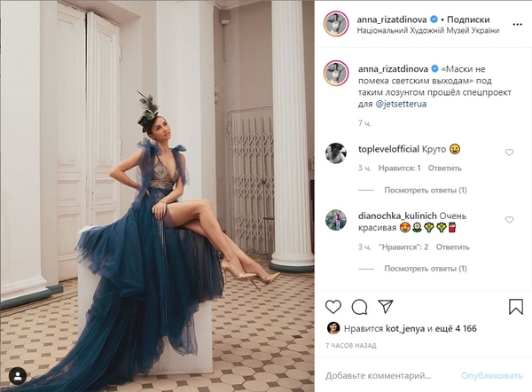The width and height of the screenshot is (532, 392).
Task: Click the Подписки following button
Action: coord(468,20)
